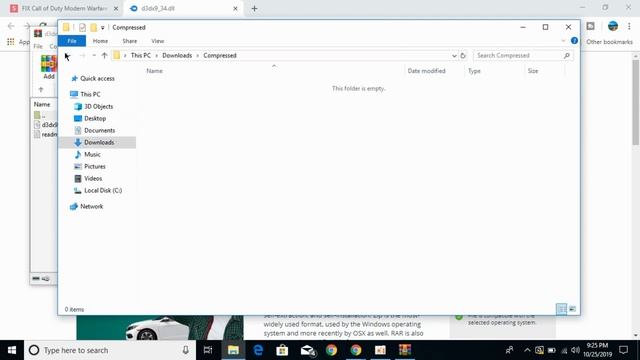Go up one folder level
Screen dimensions: 640x360
point(104,56)
